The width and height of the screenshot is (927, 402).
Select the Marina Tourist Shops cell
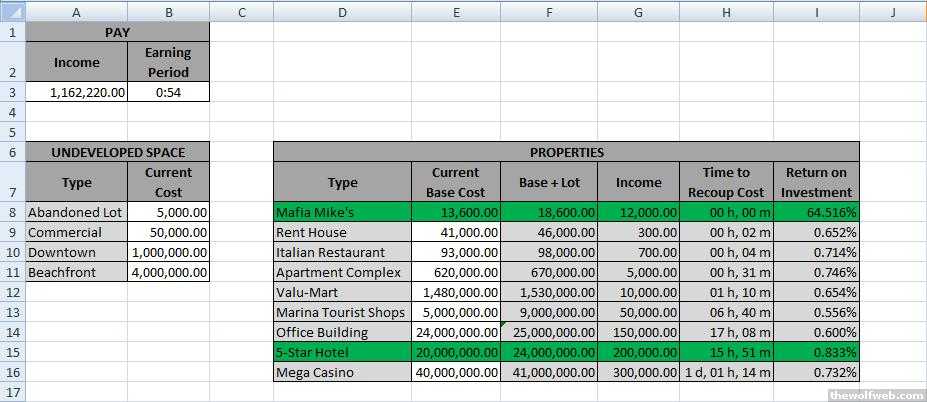(x=342, y=312)
